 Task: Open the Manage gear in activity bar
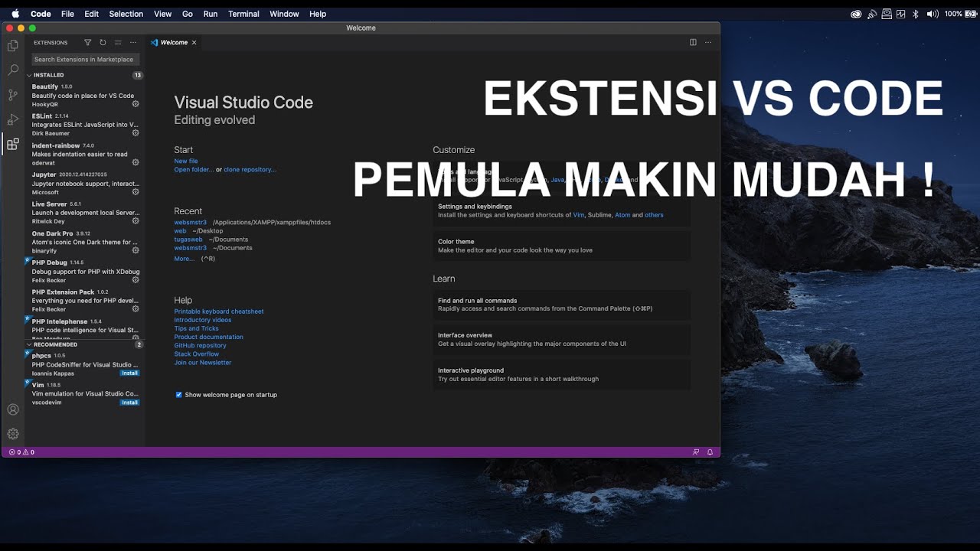click(x=13, y=434)
